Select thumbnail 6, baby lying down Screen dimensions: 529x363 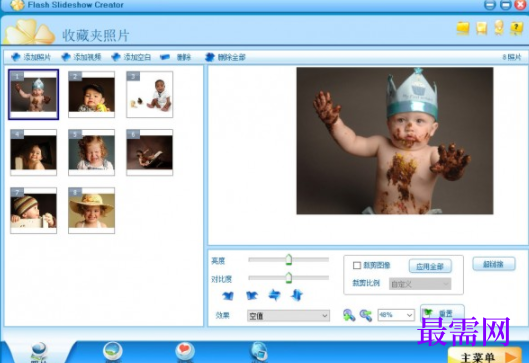tap(149, 152)
